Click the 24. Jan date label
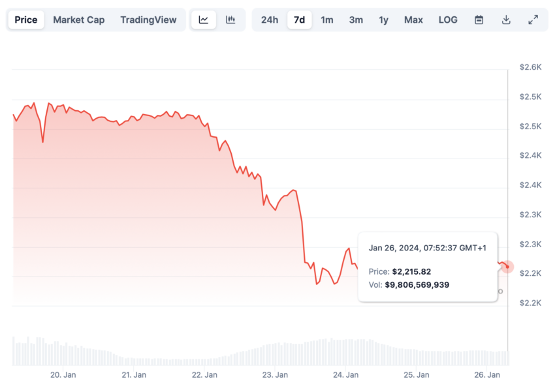 click(x=346, y=375)
